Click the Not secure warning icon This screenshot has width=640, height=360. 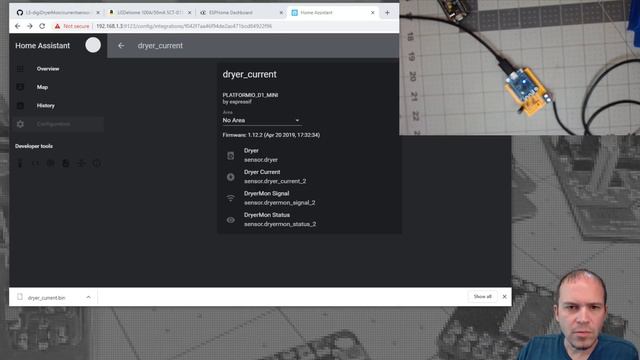(x=58, y=26)
